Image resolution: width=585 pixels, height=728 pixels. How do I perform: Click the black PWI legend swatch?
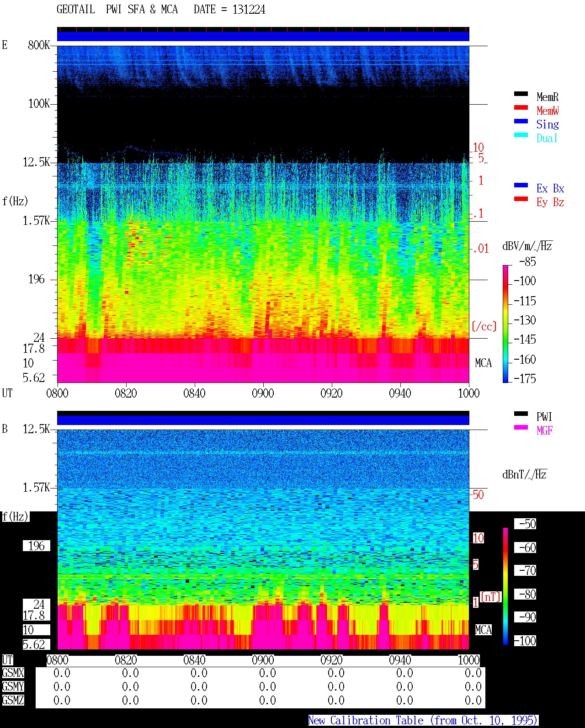pyautogui.click(x=521, y=414)
